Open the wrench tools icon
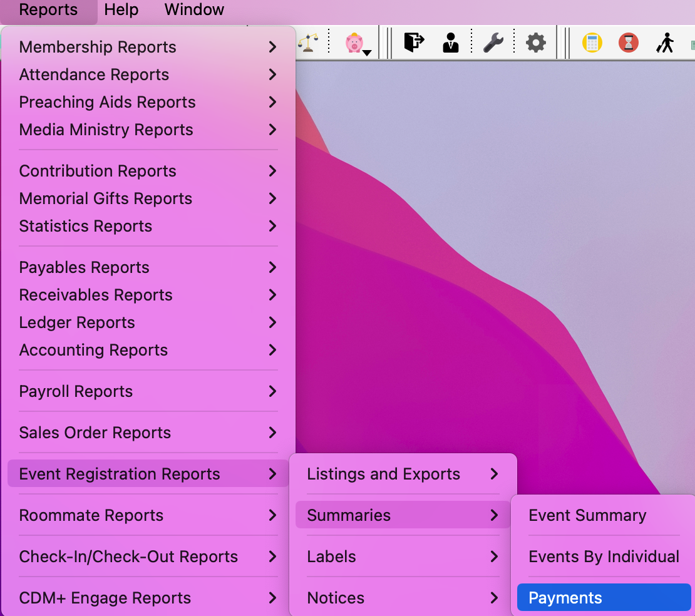This screenshot has width=695, height=616. coord(493,43)
